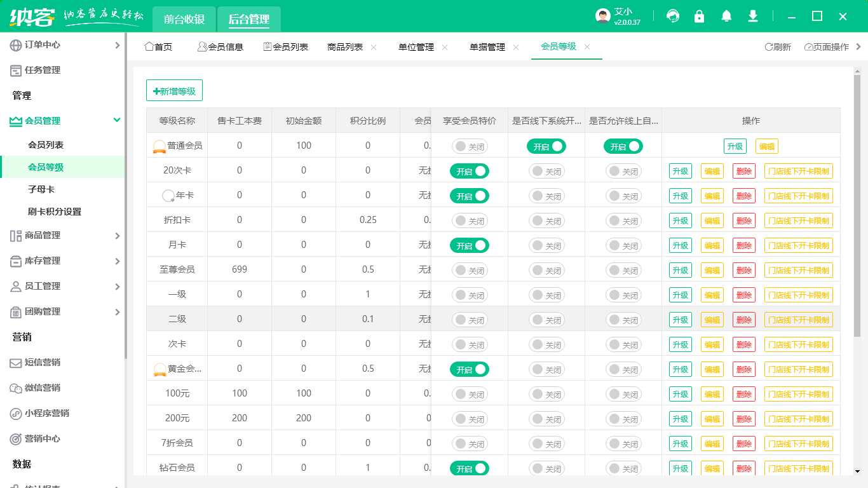Collapse the 会员管理 sidebar section
868x488 pixels.
116,120
